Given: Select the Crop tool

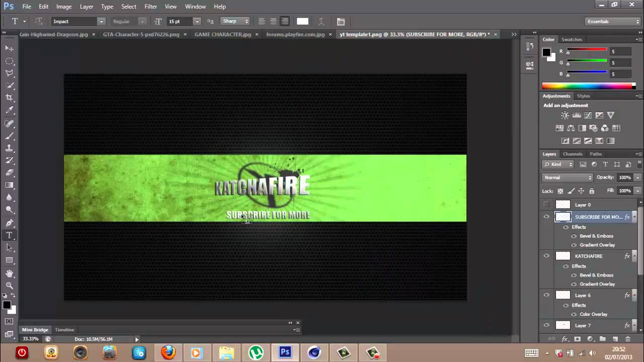Looking at the screenshot, I should (x=9, y=98).
